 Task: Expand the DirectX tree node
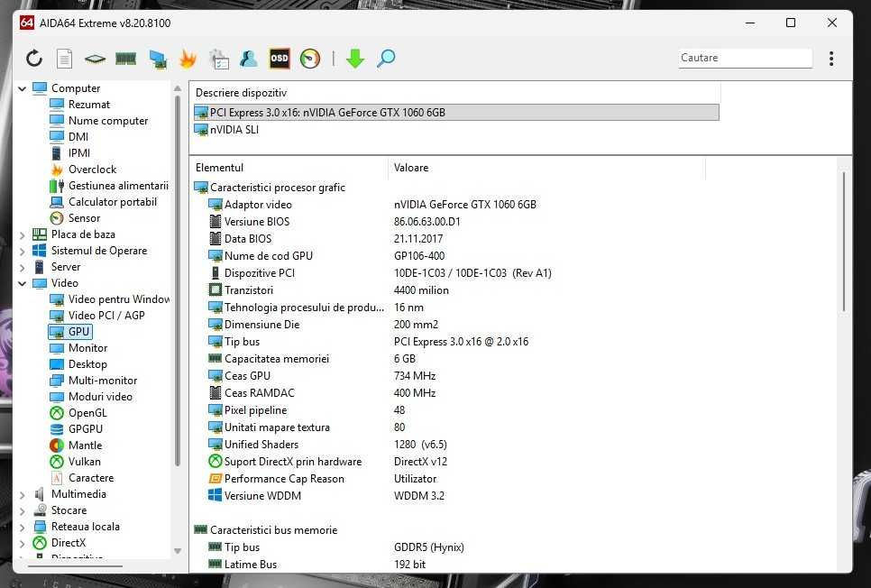(x=23, y=543)
